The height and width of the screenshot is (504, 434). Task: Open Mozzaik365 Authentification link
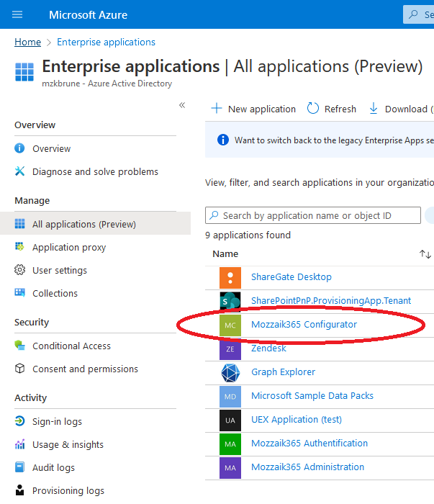pyautogui.click(x=309, y=444)
